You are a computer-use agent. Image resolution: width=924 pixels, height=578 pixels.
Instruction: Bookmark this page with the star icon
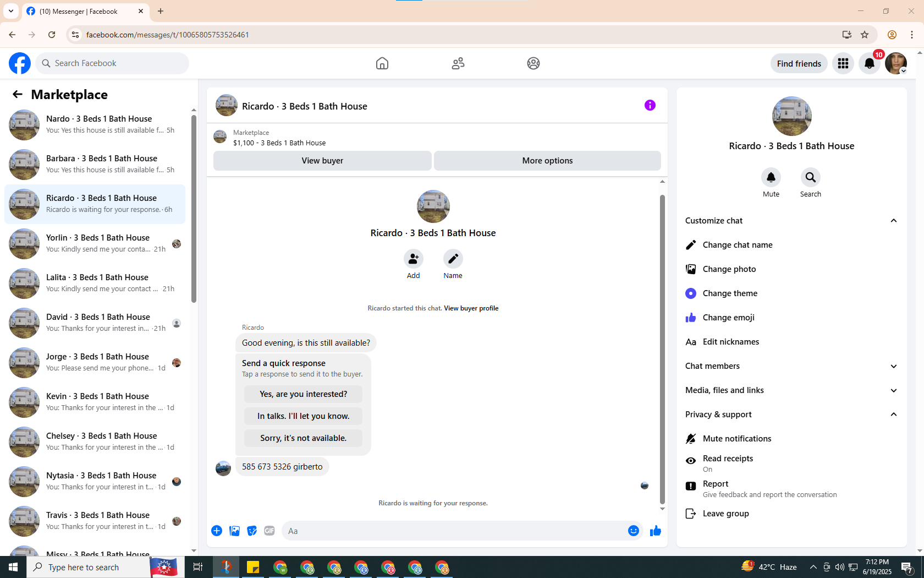pos(865,35)
